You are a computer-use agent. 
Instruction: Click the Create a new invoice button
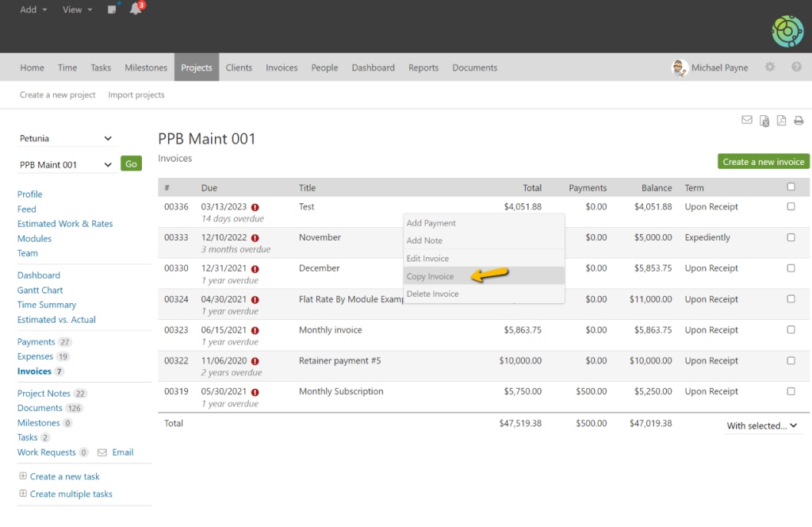pos(763,161)
